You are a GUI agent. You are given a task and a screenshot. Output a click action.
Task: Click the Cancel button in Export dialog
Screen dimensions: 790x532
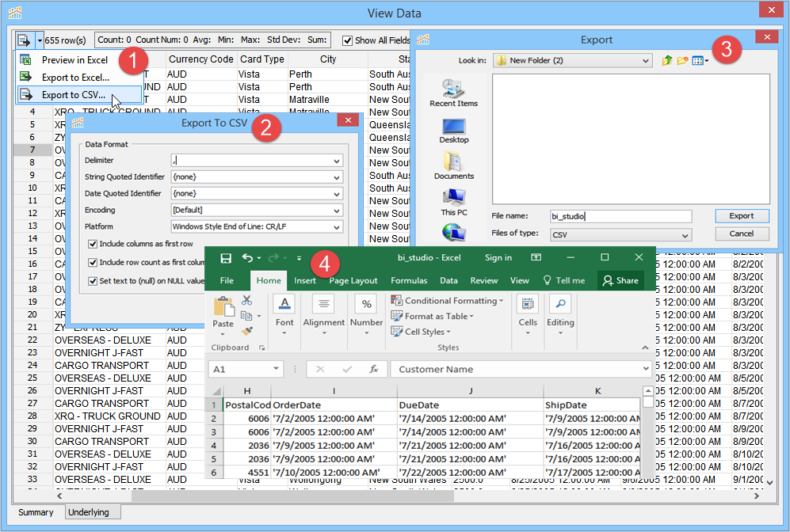[x=742, y=234]
